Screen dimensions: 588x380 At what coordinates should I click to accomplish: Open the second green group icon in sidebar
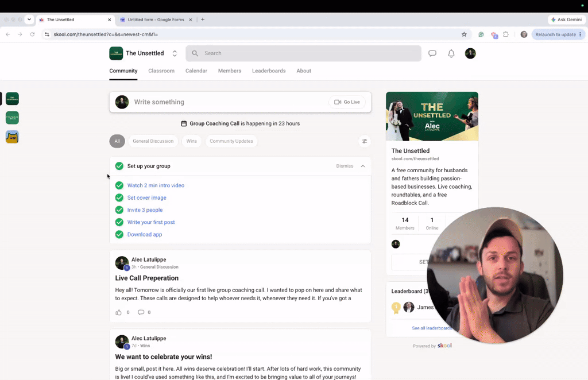pos(12,118)
